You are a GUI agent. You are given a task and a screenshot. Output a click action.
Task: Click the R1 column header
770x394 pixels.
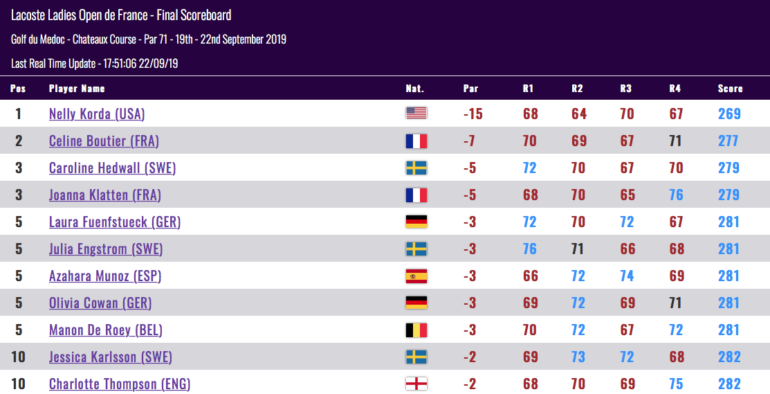[528, 88]
